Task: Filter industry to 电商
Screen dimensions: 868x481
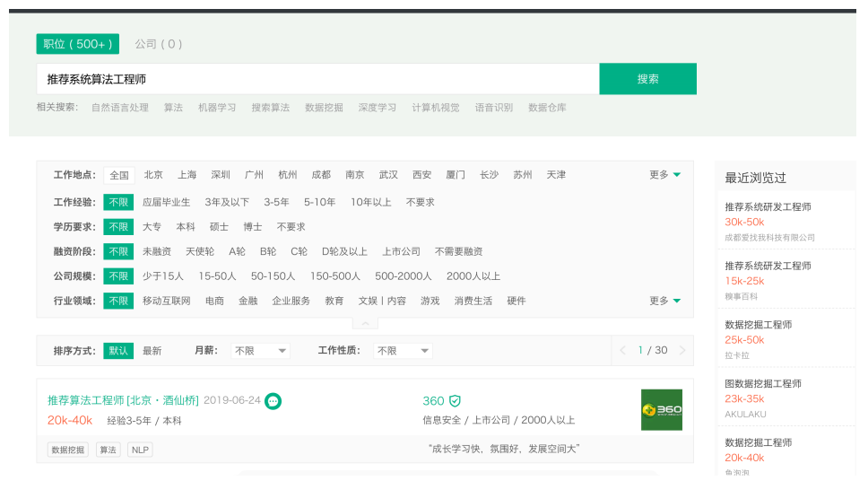Action: 215,301
